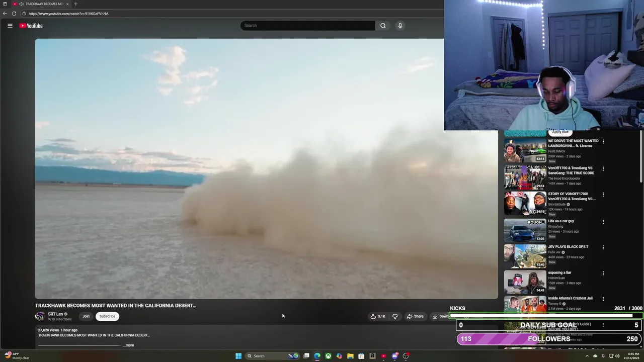Open Task View in the taskbar
The image size is (644, 362).
tap(306, 356)
